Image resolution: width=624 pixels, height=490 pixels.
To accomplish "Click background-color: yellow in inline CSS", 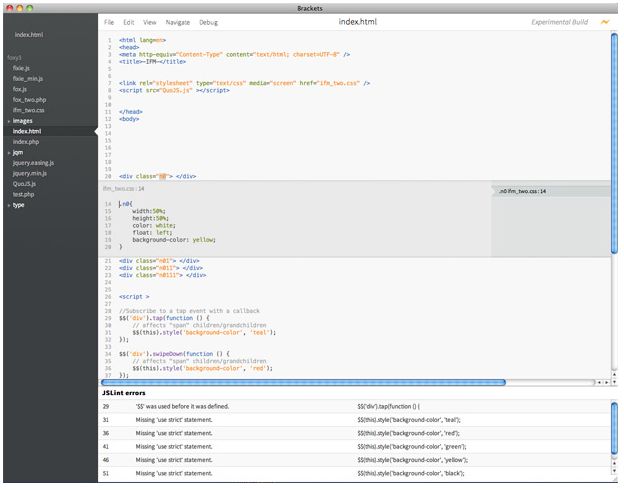I will (x=174, y=240).
